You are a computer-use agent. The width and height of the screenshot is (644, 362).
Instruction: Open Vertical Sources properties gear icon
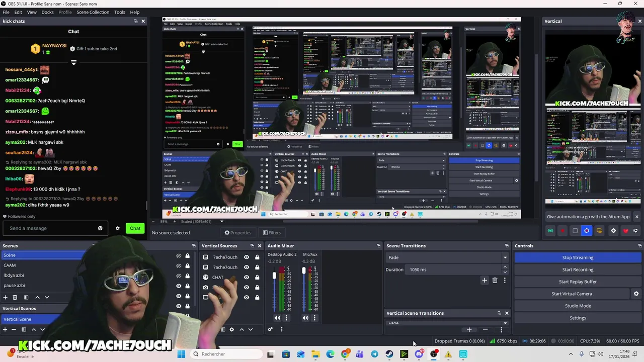tap(231, 329)
